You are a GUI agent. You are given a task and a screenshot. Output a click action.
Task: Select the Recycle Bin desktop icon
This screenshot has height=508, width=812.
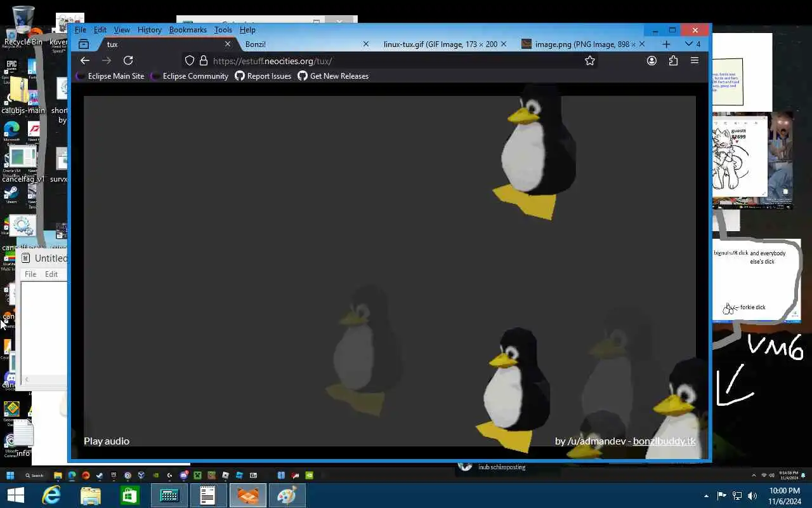[23, 27]
